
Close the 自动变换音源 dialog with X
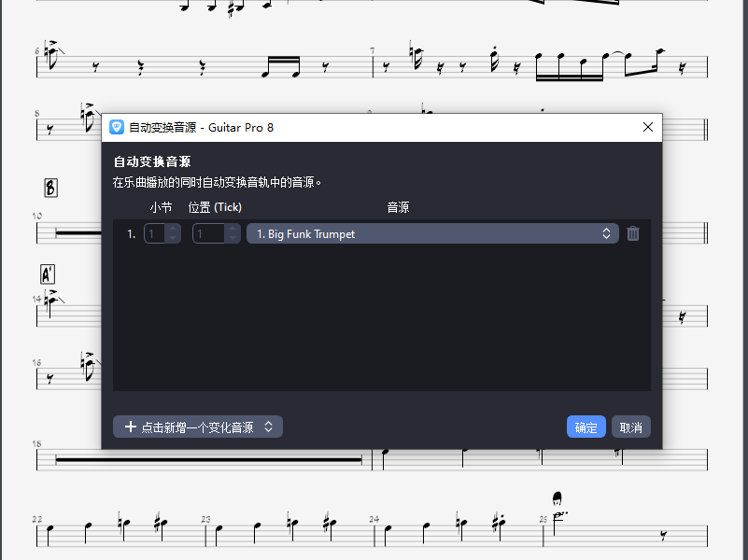(x=648, y=128)
